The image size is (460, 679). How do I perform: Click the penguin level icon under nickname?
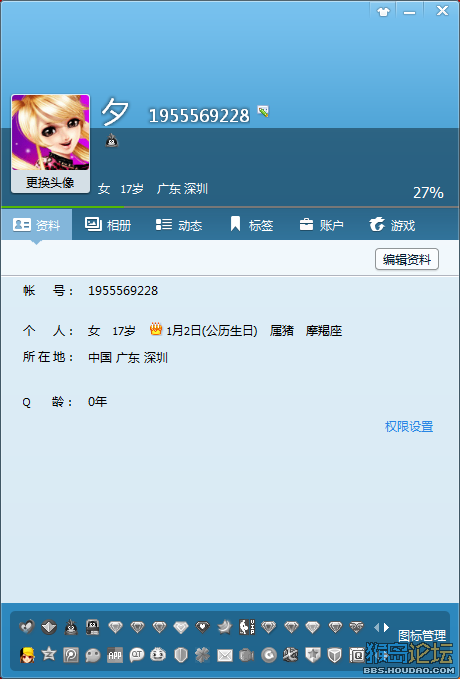(112, 140)
